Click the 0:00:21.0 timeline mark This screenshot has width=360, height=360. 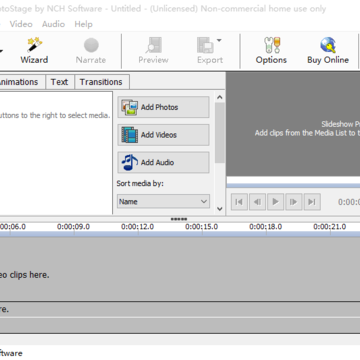pos(330,227)
